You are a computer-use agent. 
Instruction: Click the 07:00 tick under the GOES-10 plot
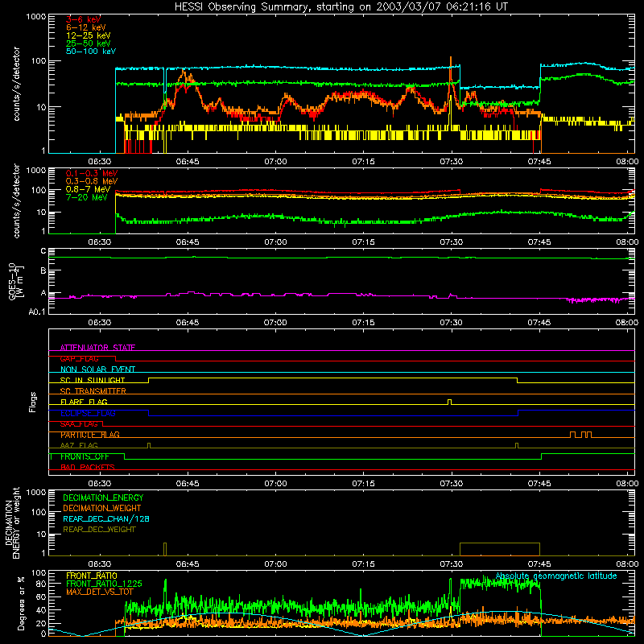pos(275,323)
